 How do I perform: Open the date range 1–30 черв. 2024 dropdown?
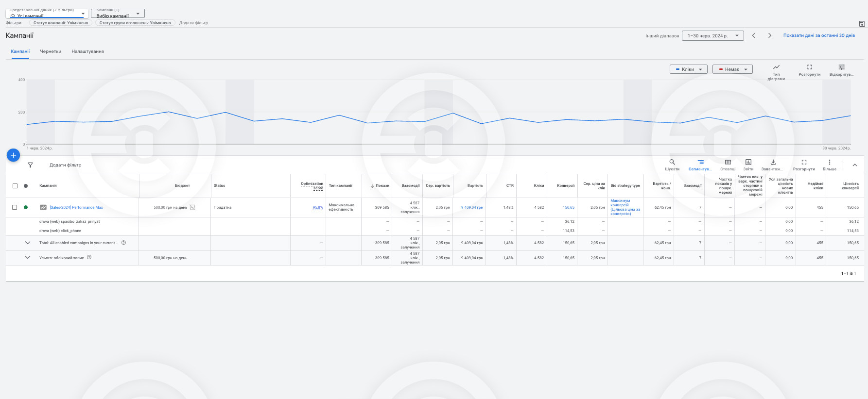712,35
